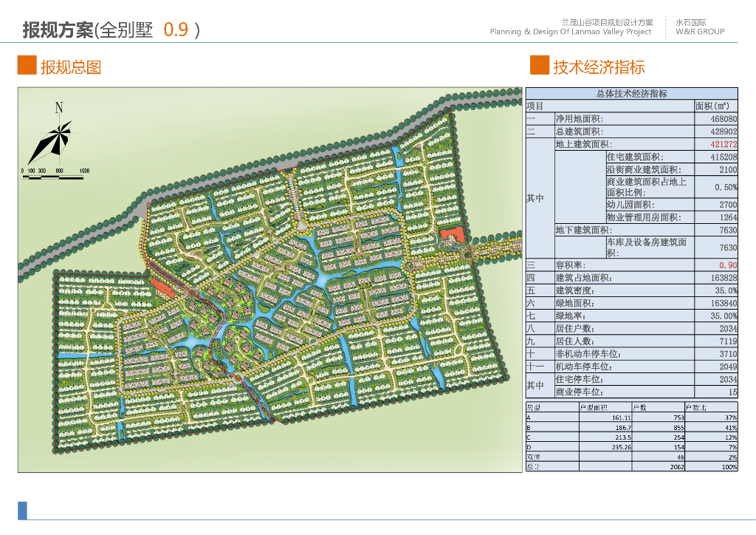
Task: Click the Lanmao Valley Project subtitle text
Action: click(x=571, y=32)
